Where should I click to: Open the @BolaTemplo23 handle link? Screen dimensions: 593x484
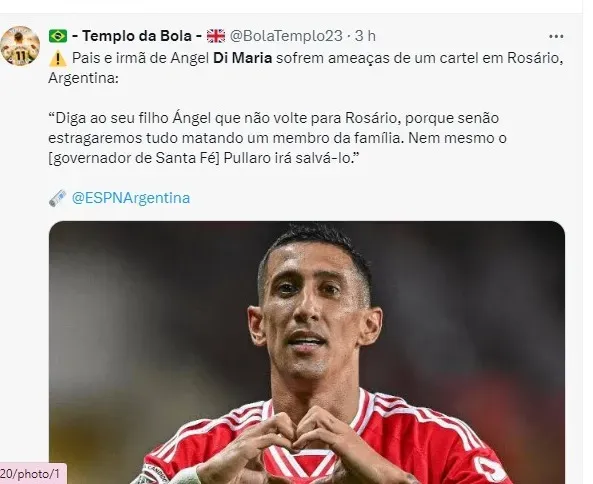(x=286, y=36)
